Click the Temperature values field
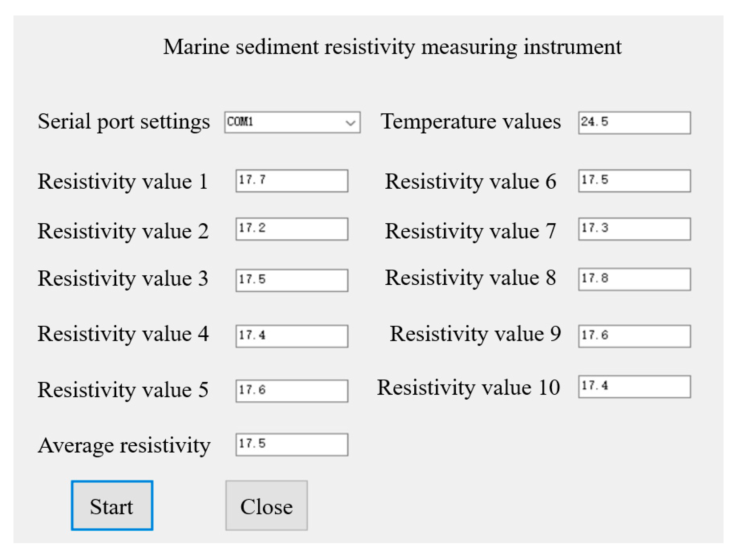This screenshot has width=737, height=560. point(634,123)
